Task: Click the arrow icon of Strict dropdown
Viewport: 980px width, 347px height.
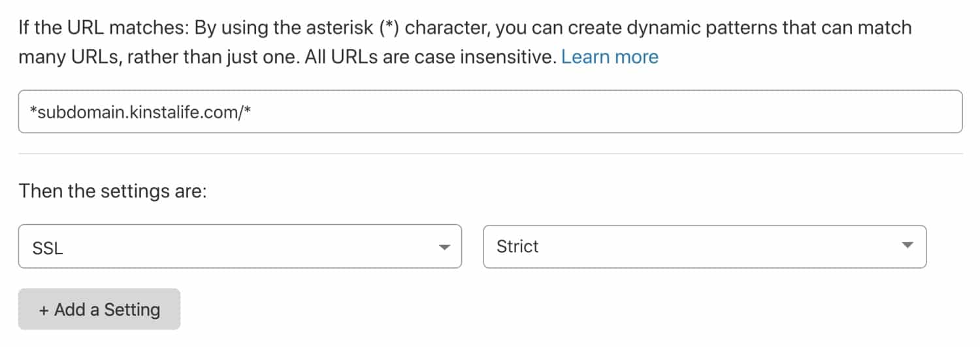Action: [907, 246]
